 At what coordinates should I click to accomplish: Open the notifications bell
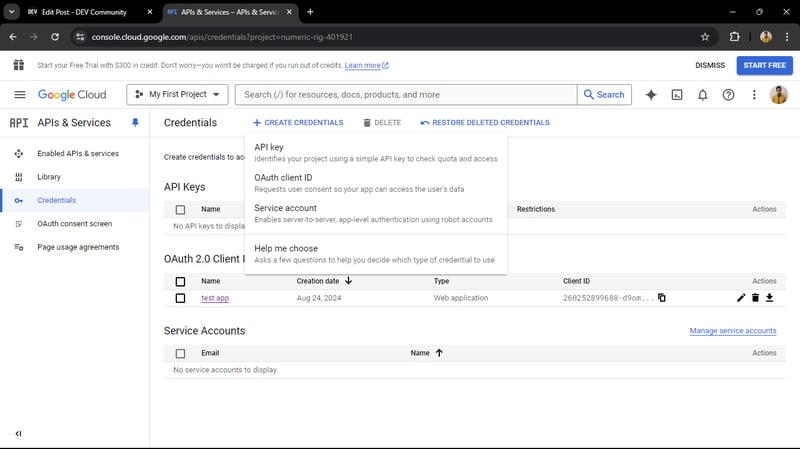click(x=703, y=94)
